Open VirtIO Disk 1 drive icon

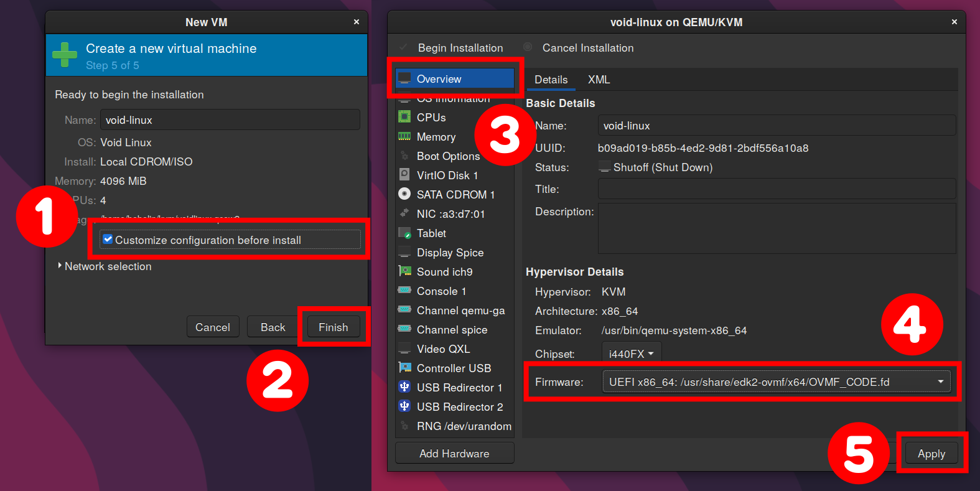coord(404,175)
